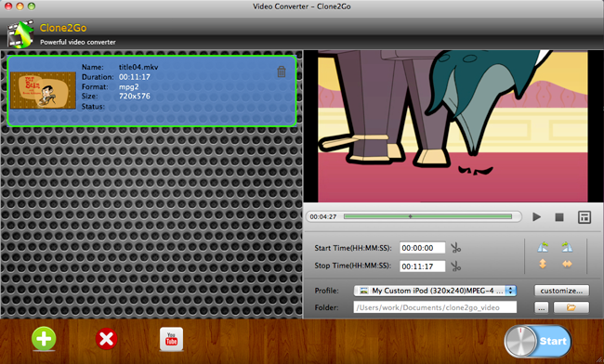Viewport: 604px width, 364px height.
Task: Click the 720x576 size value
Action: click(135, 97)
